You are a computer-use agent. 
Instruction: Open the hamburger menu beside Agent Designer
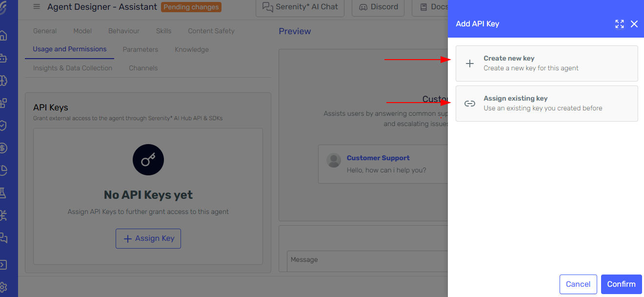point(37,7)
